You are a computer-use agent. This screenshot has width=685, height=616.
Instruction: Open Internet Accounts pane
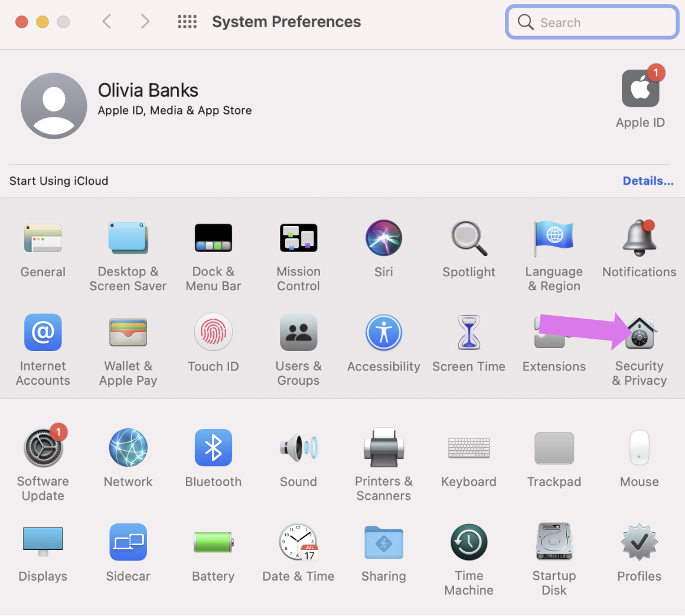coord(43,332)
